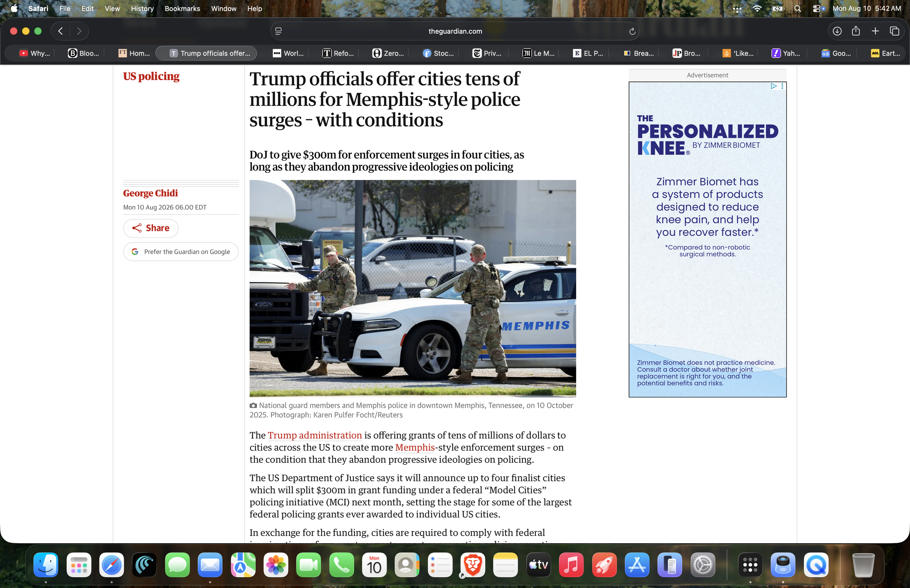Open the page menu icon in address bar
910x588 pixels.
coord(278,31)
